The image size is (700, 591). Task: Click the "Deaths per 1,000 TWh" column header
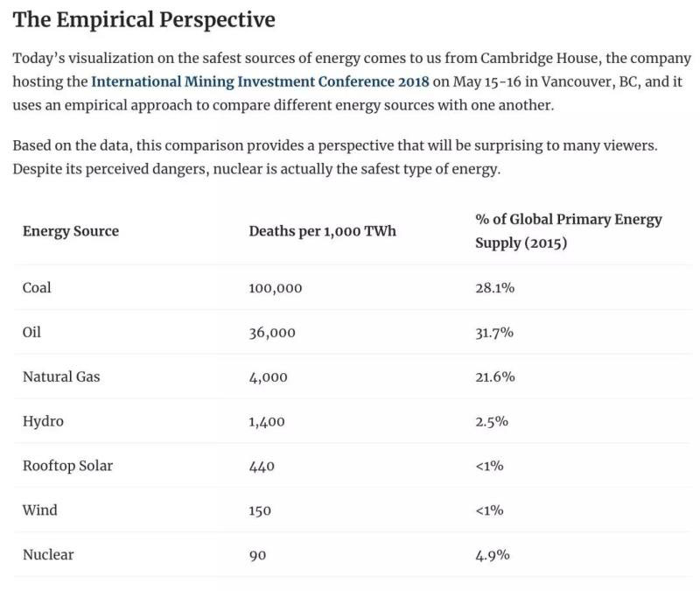pos(322,231)
